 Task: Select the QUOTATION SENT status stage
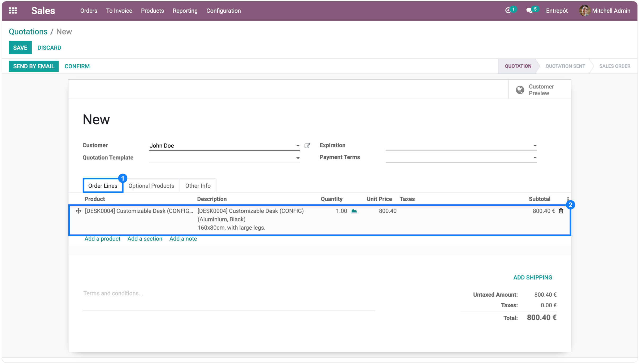tap(565, 66)
